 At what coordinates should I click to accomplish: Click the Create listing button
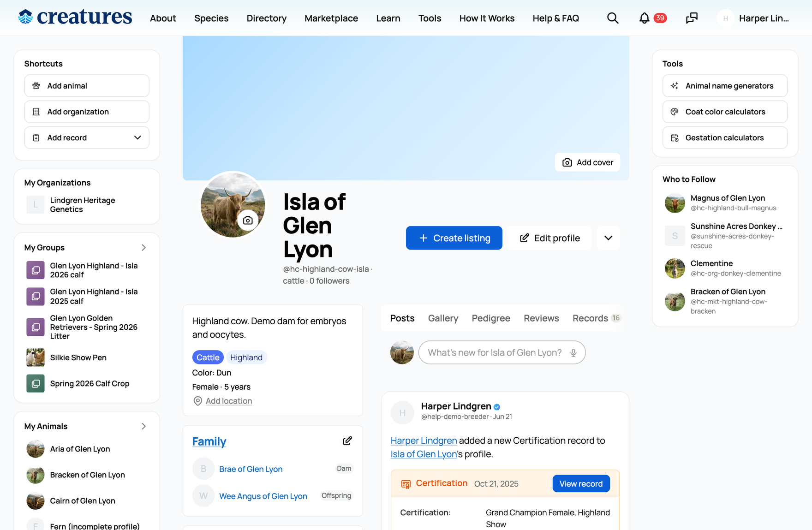pos(454,238)
